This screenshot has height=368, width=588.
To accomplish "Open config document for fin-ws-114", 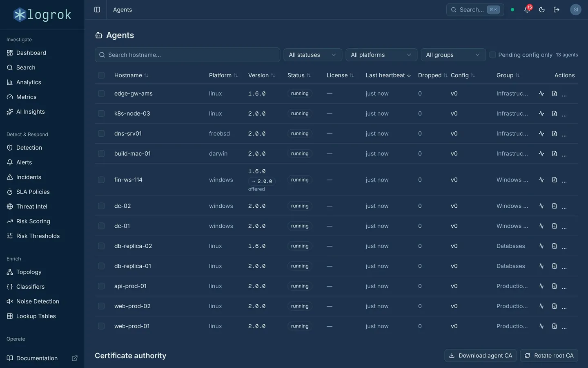I will coord(555,180).
